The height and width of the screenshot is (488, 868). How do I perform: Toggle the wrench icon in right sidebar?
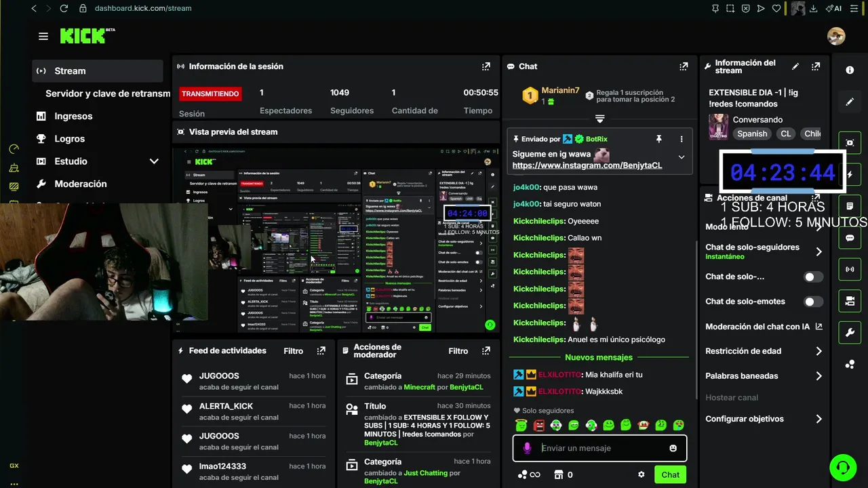point(850,333)
